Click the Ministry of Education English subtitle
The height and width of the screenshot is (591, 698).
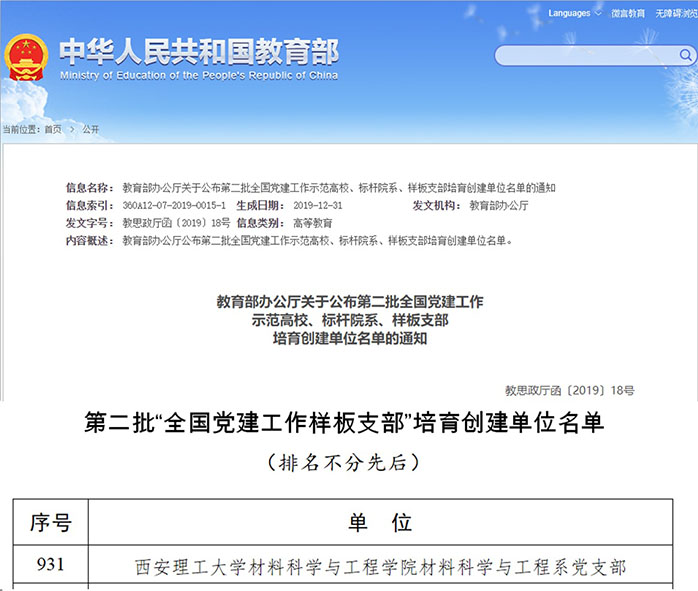click(199, 75)
